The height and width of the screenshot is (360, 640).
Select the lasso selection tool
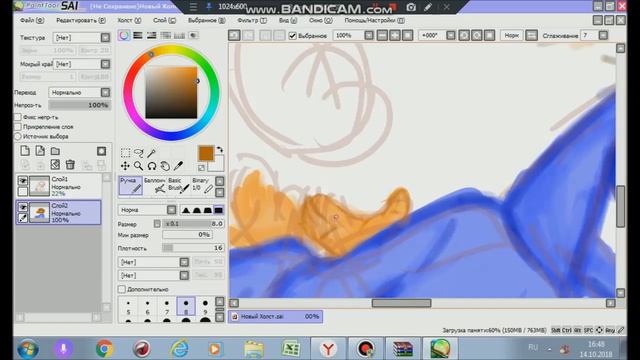[x=139, y=153]
